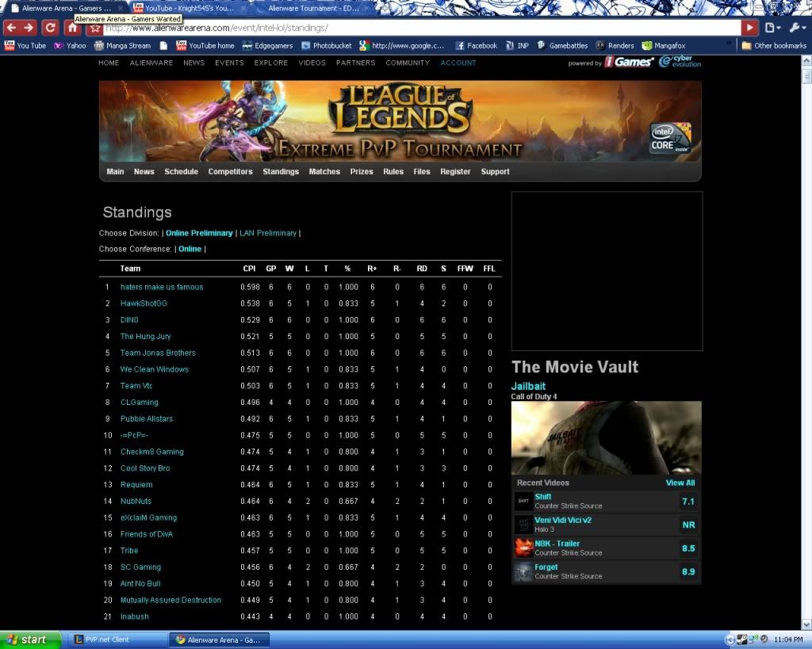The height and width of the screenshot is (649, 812).
Task: Click the page scrollbar down arrow
Action: [806, 624]
